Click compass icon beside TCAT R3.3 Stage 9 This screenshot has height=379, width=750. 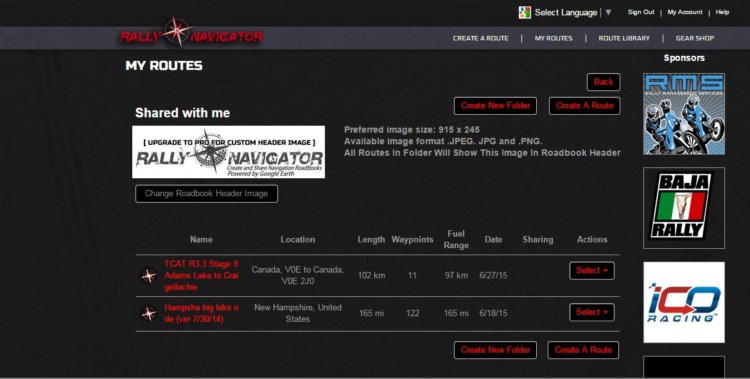click(148, 276)
